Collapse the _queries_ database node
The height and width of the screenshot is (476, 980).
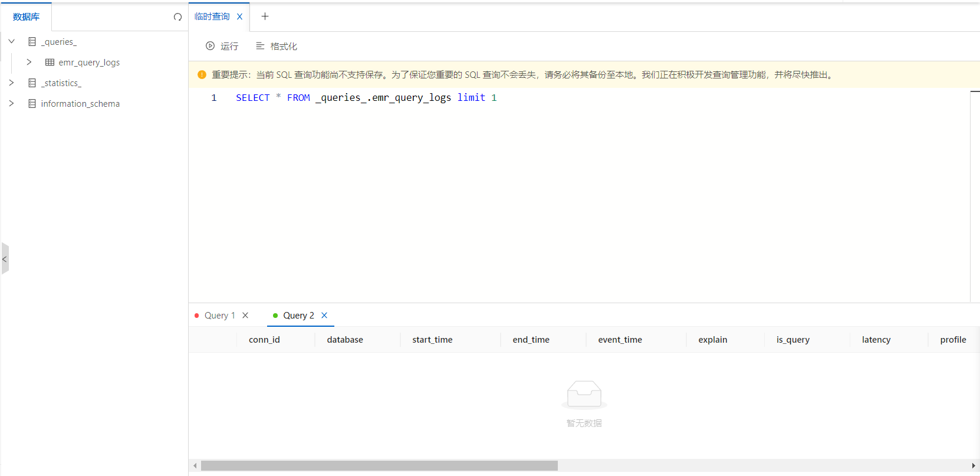coord(12,41)
